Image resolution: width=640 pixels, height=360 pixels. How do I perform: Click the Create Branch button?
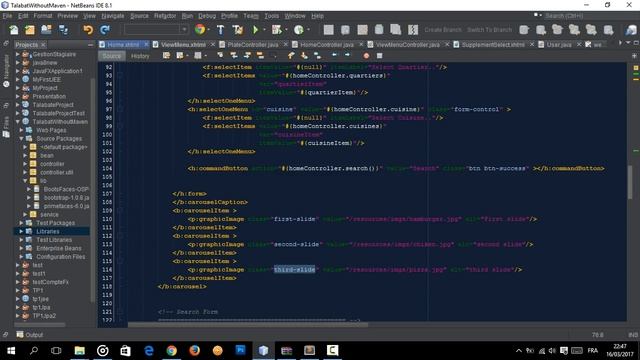tap(443, 30)
